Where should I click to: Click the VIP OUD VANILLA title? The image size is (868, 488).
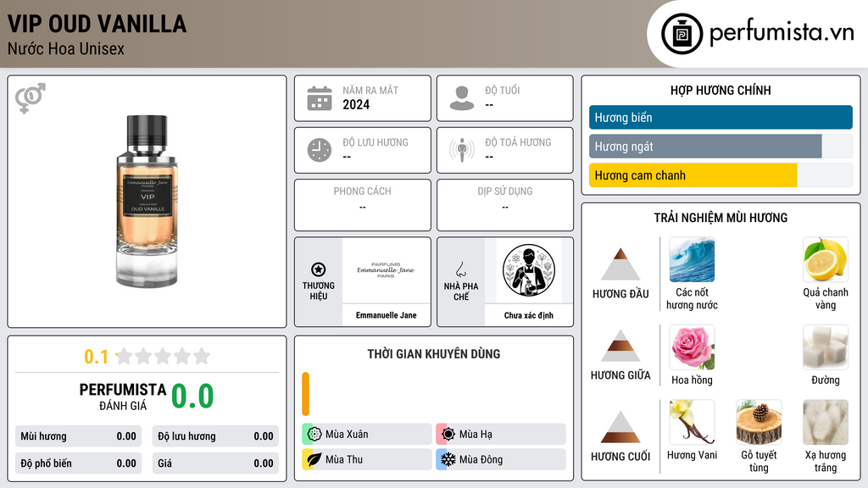(x=97, y=24)
